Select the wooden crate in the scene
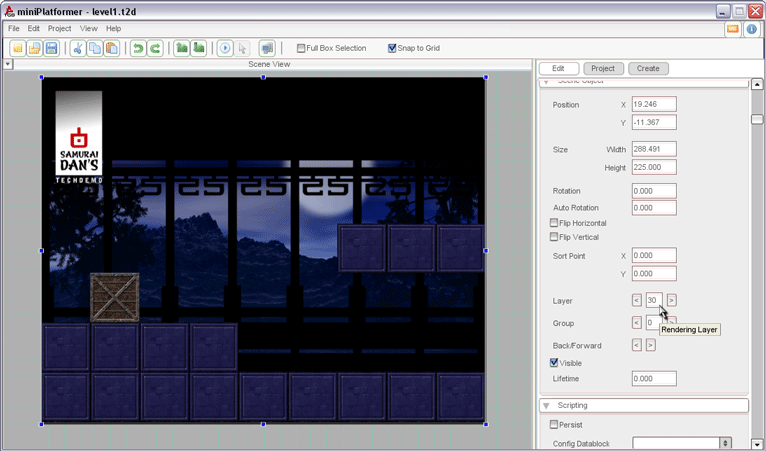Image resolution: width=766 pixels, height=451 pixels. tap(115, 298)
